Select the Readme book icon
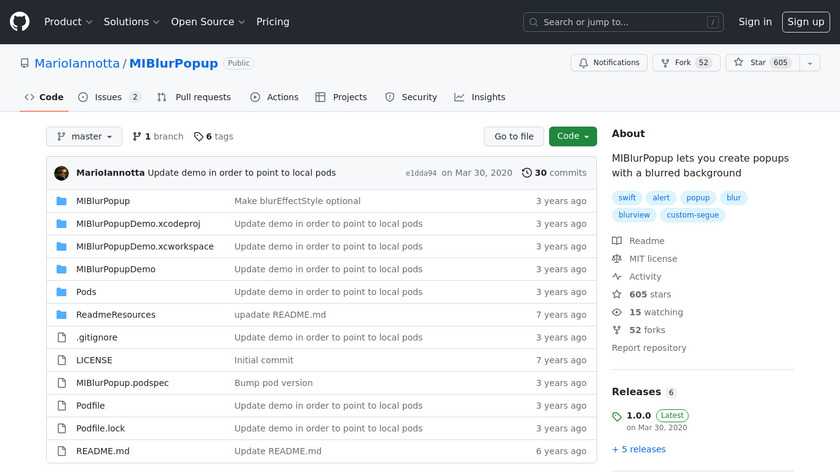This screenshot has width=840, height=472. point(617,241)
